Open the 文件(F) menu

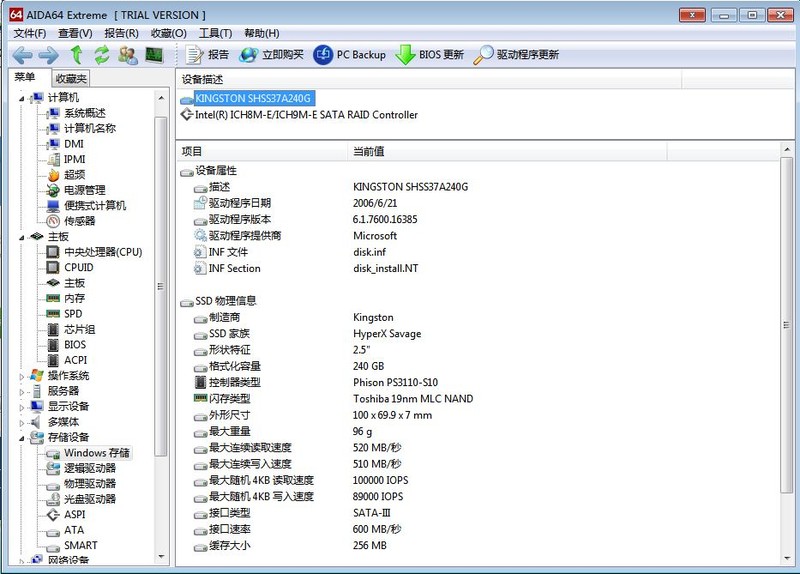point(30,33)
